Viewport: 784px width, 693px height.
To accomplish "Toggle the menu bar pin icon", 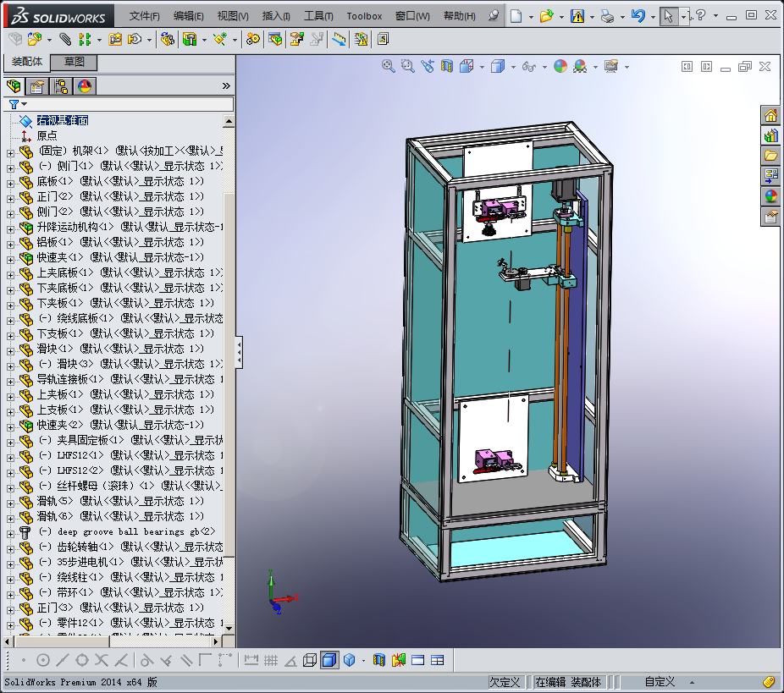I will (494, 15).
